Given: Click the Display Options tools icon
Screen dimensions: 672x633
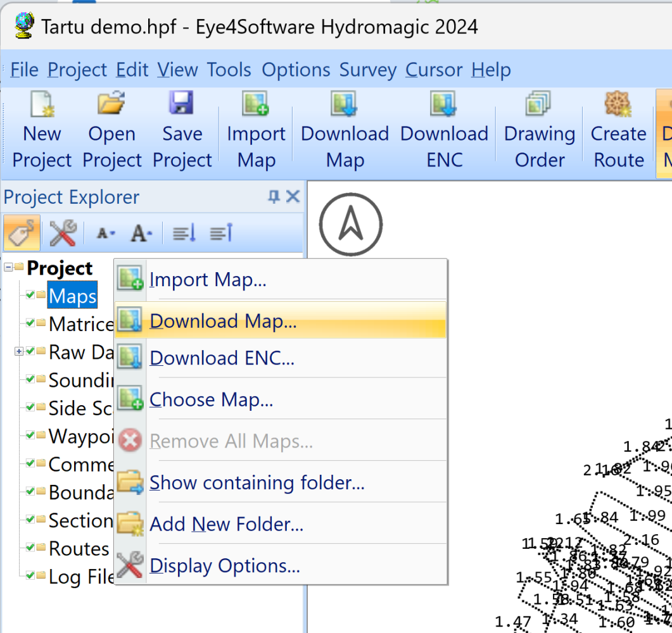Looking at the screenshot, I should pyautogui.click(x=130, y=565).
